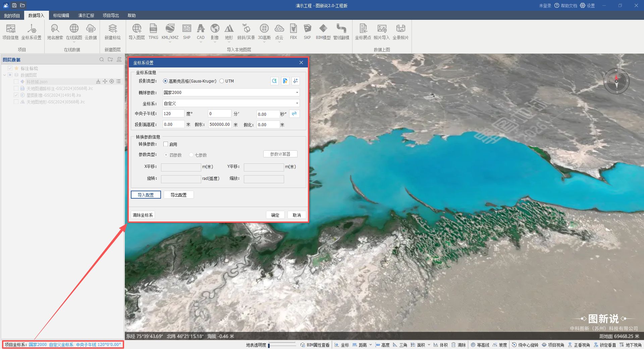Screen dimensions: 644x349
Task: Open 设置 in the title bar
Action: [x=588, y=5]
